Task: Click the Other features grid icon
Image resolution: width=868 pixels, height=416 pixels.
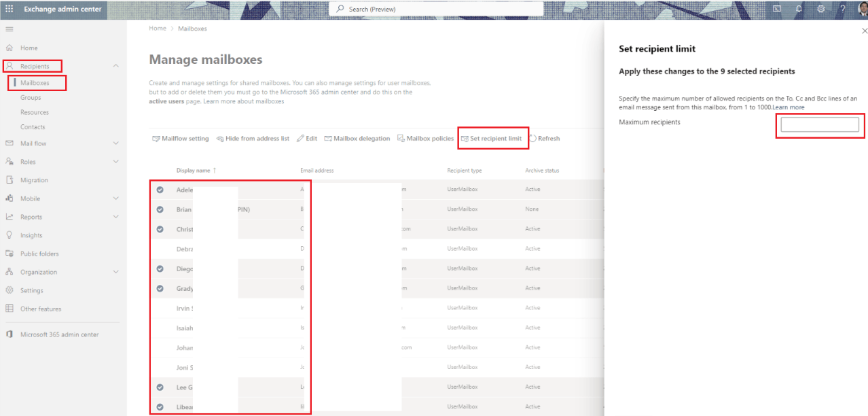Action: coord(10,309)
